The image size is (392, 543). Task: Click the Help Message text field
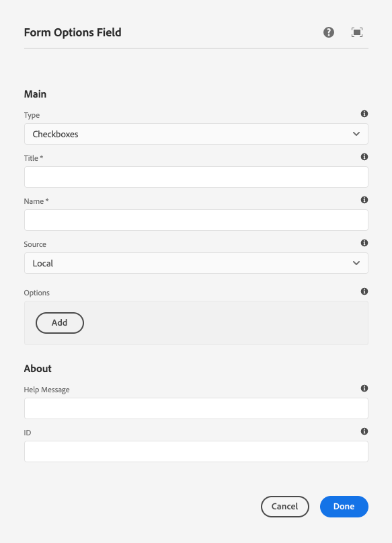pos(196,408)
